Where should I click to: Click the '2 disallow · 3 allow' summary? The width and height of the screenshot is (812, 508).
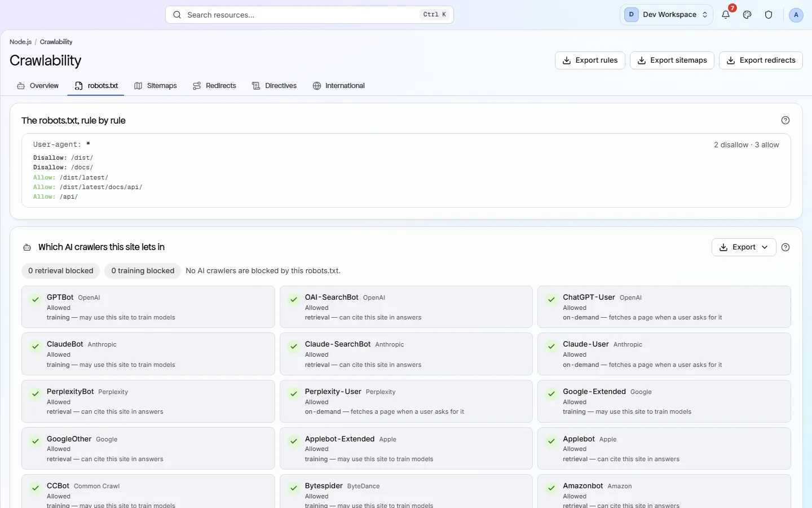pos(747,145)
